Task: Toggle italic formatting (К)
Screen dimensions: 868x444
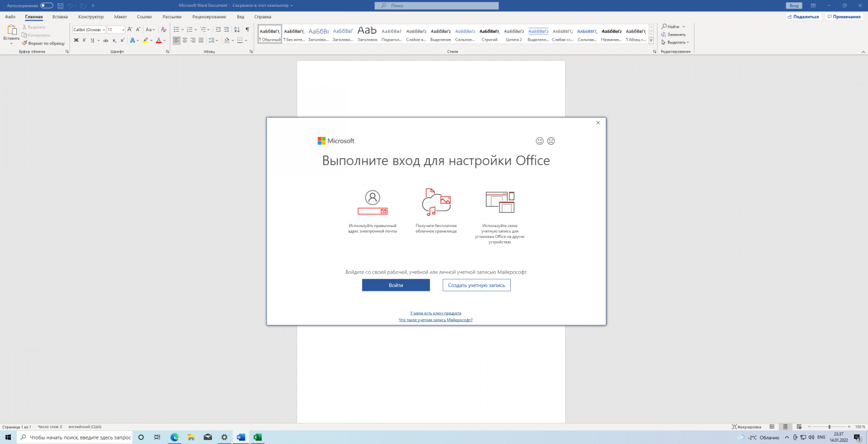Action: pos(84,40)
